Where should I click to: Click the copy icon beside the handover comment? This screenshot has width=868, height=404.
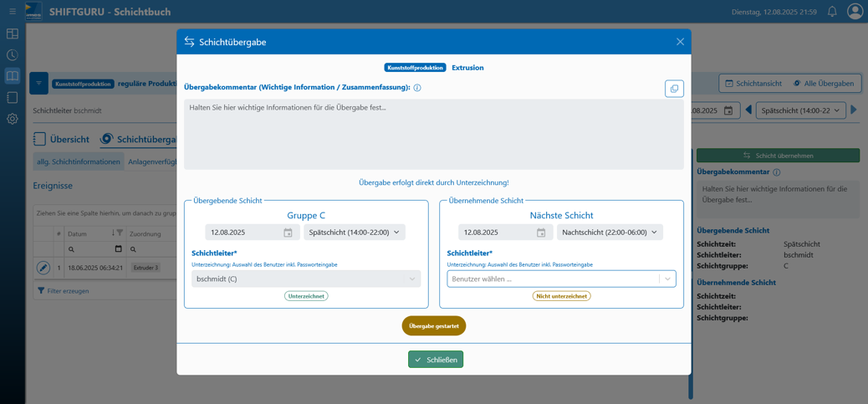(x=674, y=89)
